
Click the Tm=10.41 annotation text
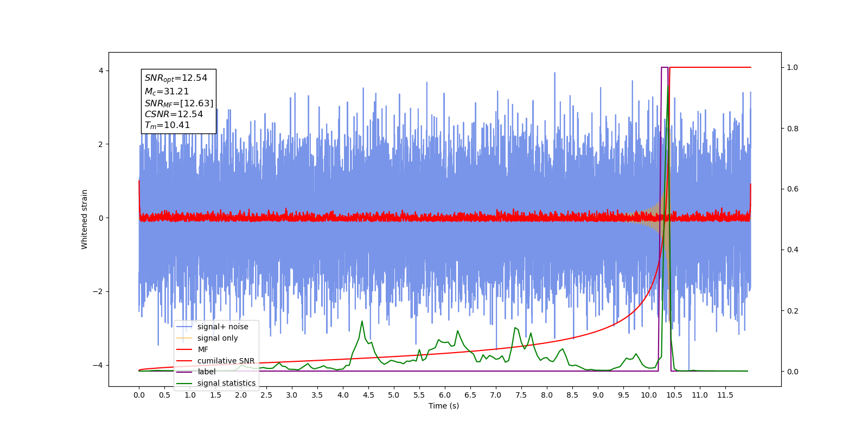167,125
